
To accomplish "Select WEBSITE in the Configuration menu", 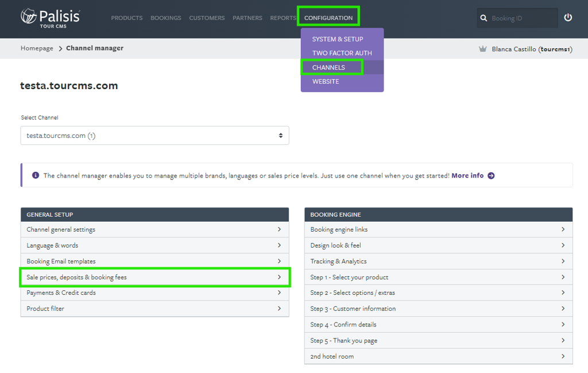I will [326, 82].
